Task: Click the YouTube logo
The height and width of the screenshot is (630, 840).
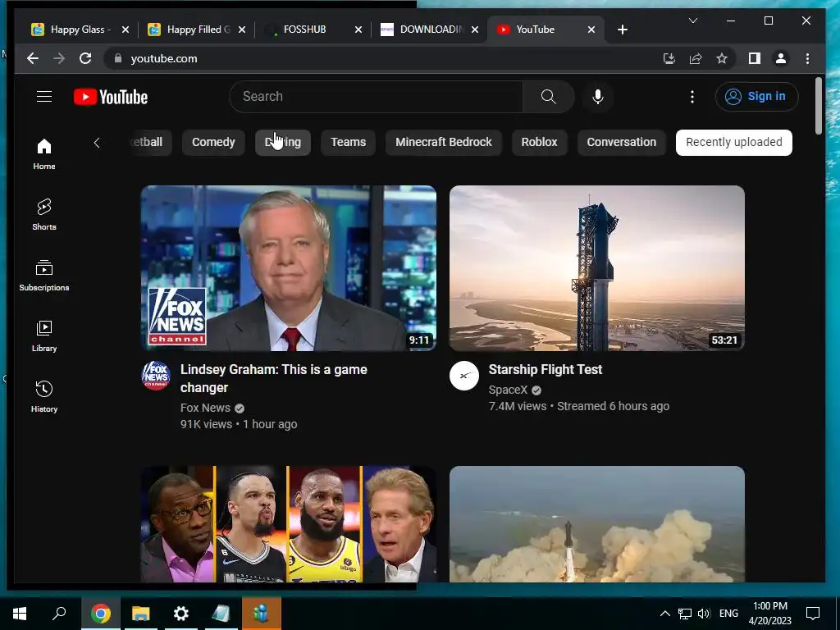Action: (x=111, y=97)
